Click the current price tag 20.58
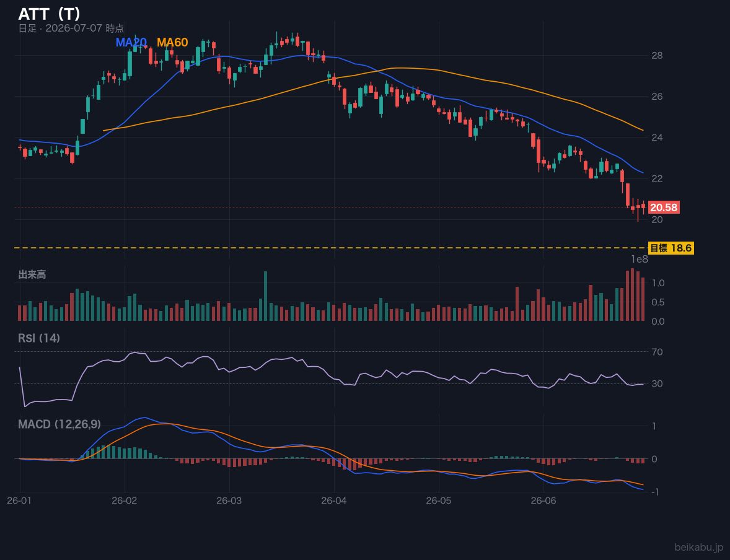Screen dimensions: 730x560 pos(664,208)
